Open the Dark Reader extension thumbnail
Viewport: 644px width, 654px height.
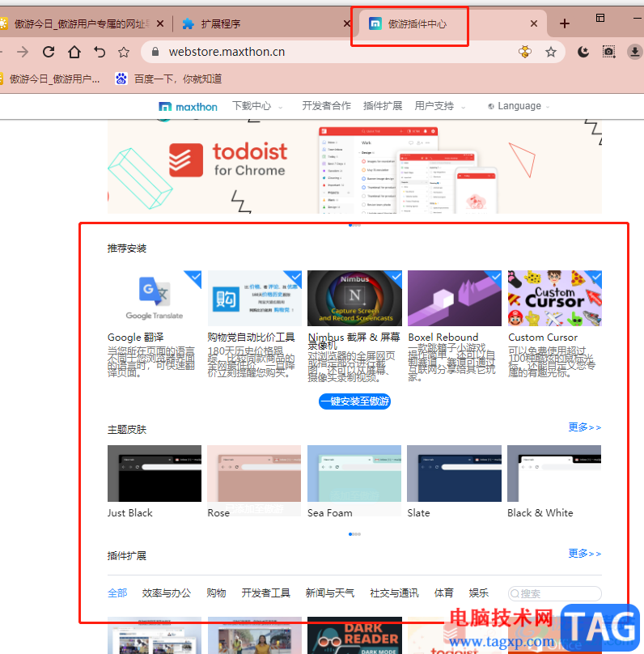coord(354,635)
